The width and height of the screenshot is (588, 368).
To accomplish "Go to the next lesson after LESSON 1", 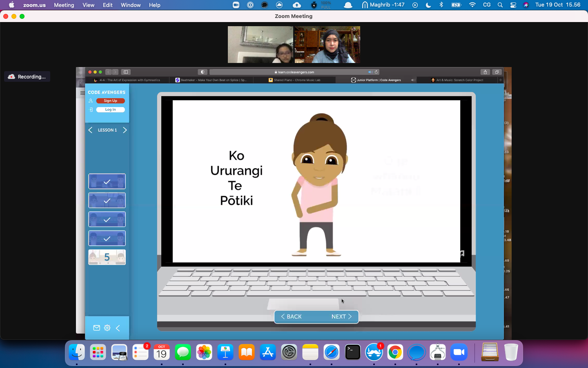I will pyautogui.click(x=125, y=130).
